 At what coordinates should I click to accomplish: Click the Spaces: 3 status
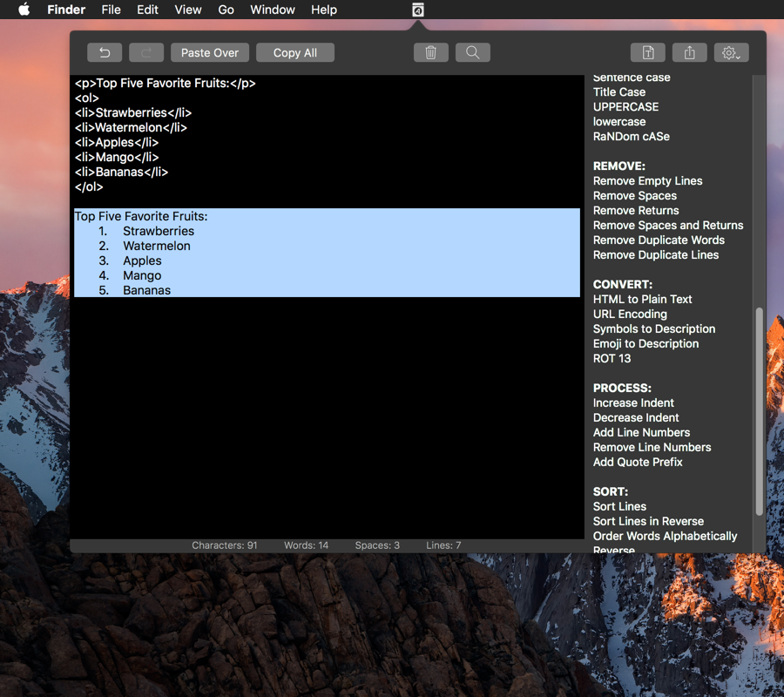(377, 545)
